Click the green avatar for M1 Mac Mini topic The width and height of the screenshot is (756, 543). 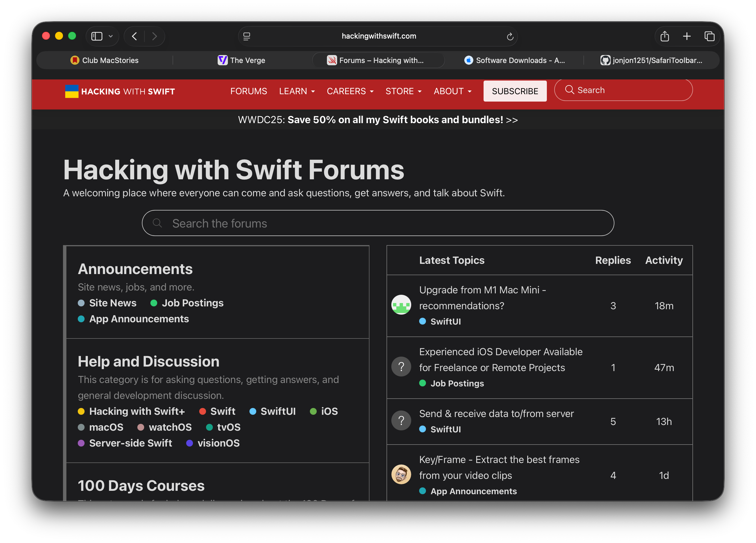tap(401, 304)
